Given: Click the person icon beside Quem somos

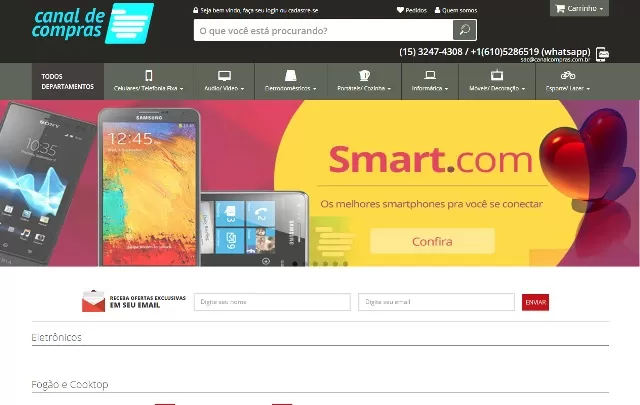Looking at the screenshot, I should 437,10.
